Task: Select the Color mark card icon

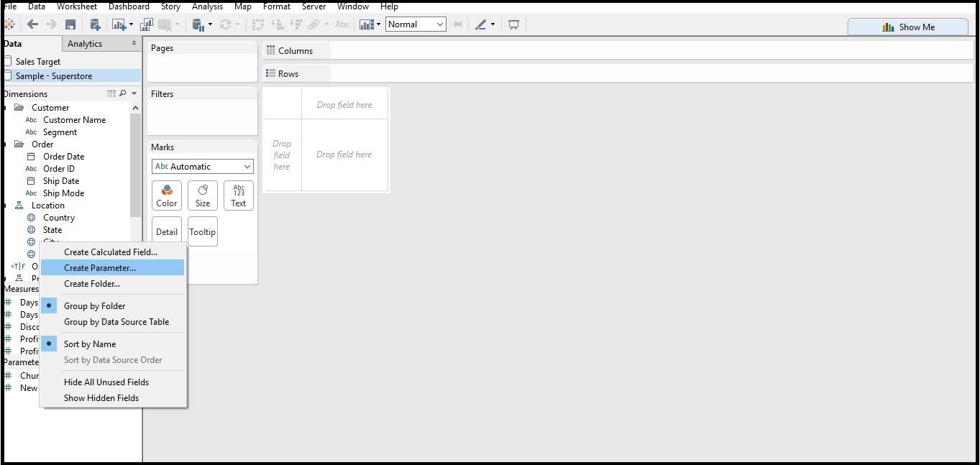Action: 166,195
